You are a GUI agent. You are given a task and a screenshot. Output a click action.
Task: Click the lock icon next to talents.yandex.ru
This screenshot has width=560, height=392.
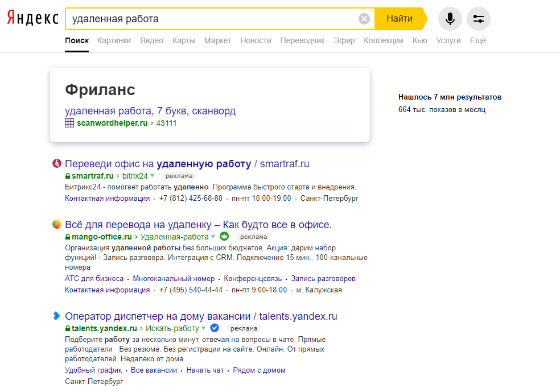pos(68,328)
